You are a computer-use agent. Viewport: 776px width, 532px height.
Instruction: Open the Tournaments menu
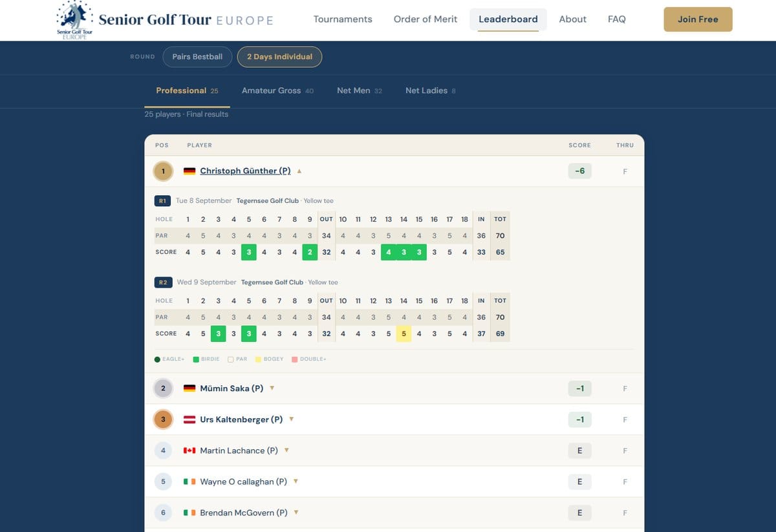tap(343, 19)
